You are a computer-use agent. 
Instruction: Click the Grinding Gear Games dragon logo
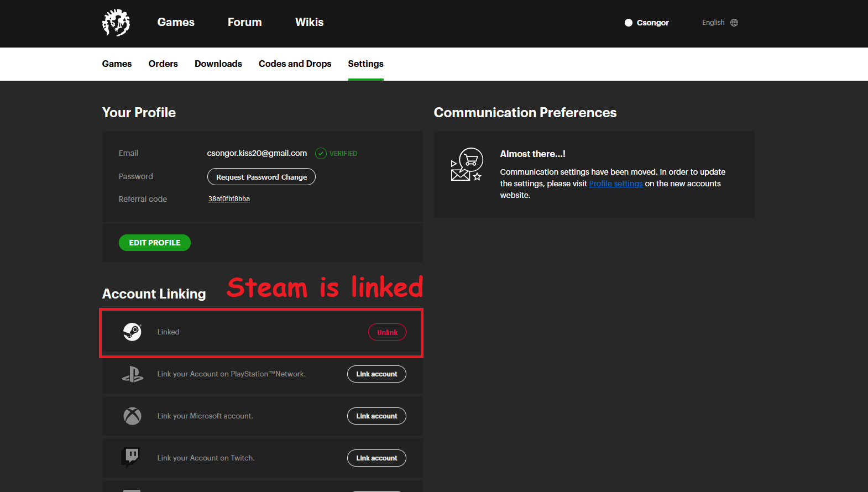(116, 23)
